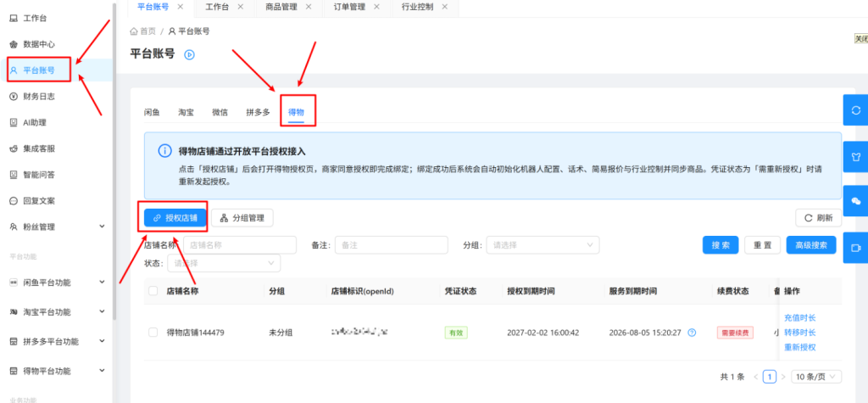
Task: Click the 重新授权 link in 操作 column
Action: pos(800,348)
